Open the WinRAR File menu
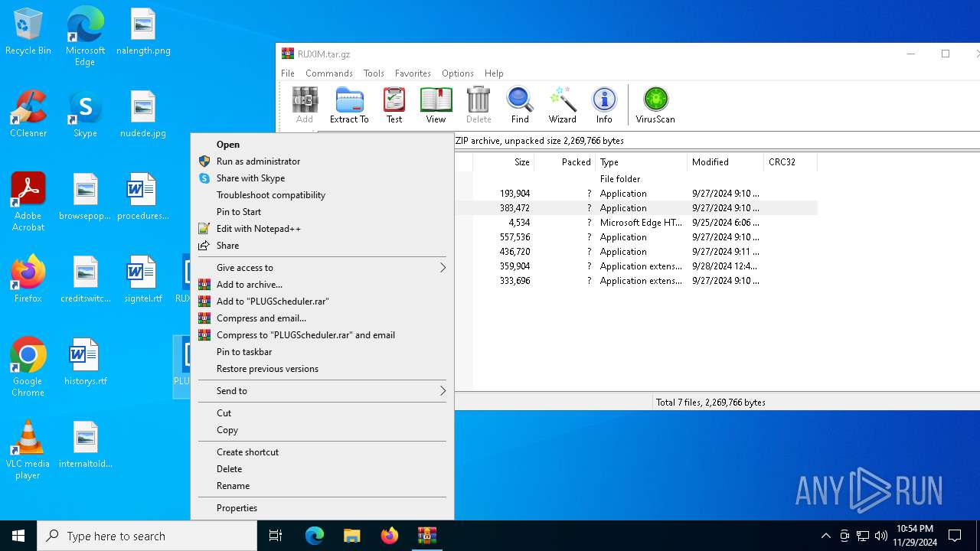This screenshot has width=980, height=551. click(288, 73)
